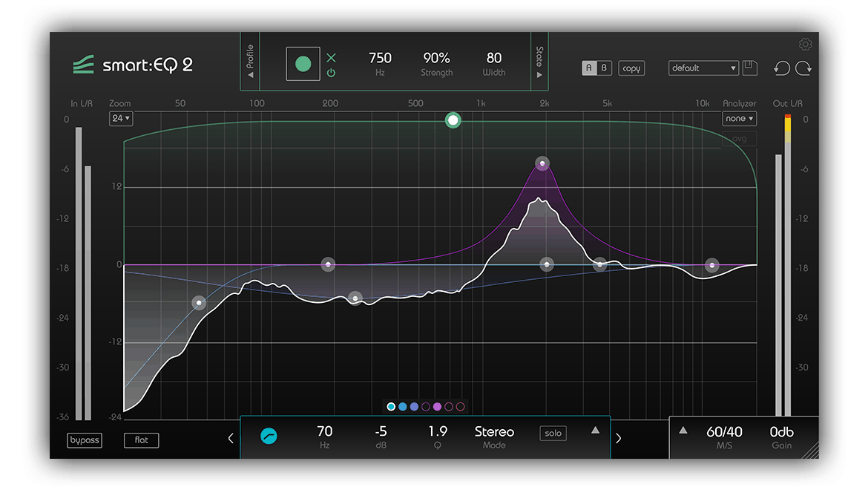Select the seventh hollow pink band dot
This screenshot has height=490, width=868.
[461, 407]
